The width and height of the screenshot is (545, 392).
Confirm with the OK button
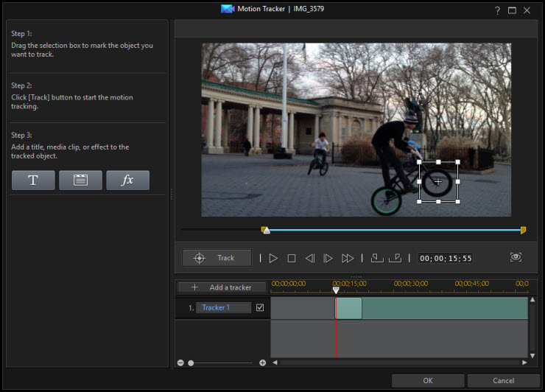(428, 380)
